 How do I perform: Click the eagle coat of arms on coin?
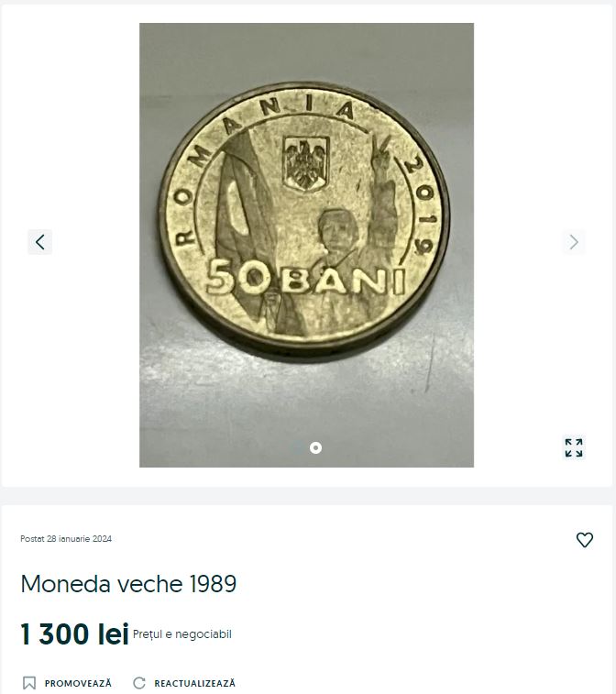click(x=306, y=163)
